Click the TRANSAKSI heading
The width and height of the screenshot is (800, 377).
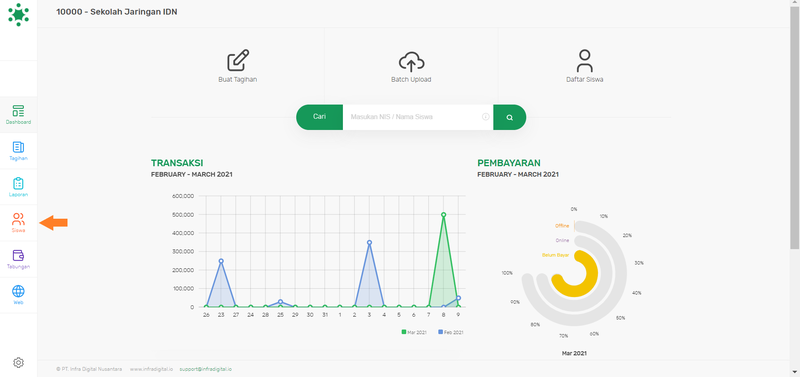pos(177,163)
